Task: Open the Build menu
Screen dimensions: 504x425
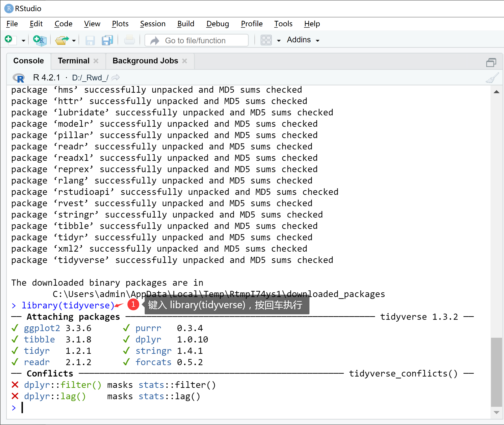Action: (186, 24)
